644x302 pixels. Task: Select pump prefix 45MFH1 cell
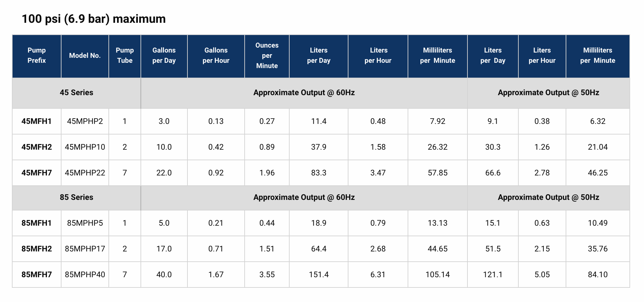pyautogui.click(x=37, y=121)
